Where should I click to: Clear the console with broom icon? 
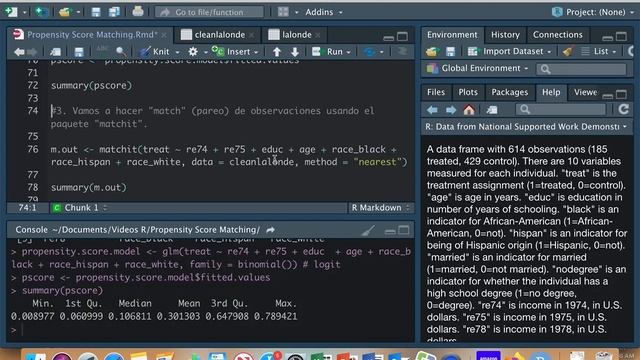click(x=368, y=231)
